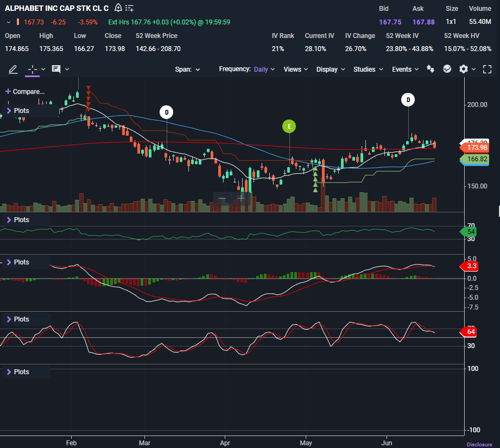500x448 pixels.
Task: Click the 52 Week HV value 15.07% - 52.08%
Action: 468,49
